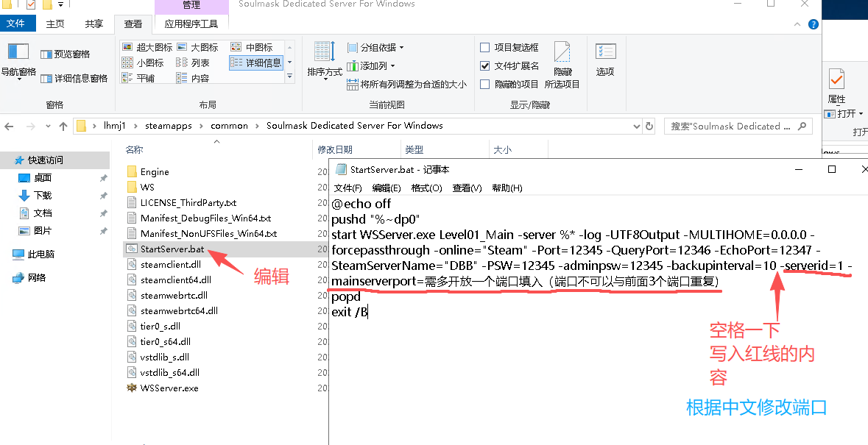Choose the Details view layout
This screenshot has width=868, height=445.
tap(255, 63)
